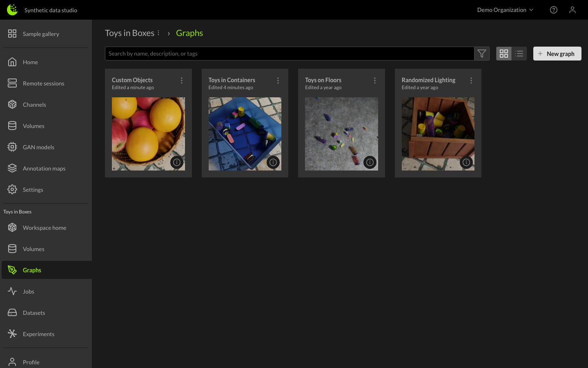Click the user account icon

coord(572,10)
